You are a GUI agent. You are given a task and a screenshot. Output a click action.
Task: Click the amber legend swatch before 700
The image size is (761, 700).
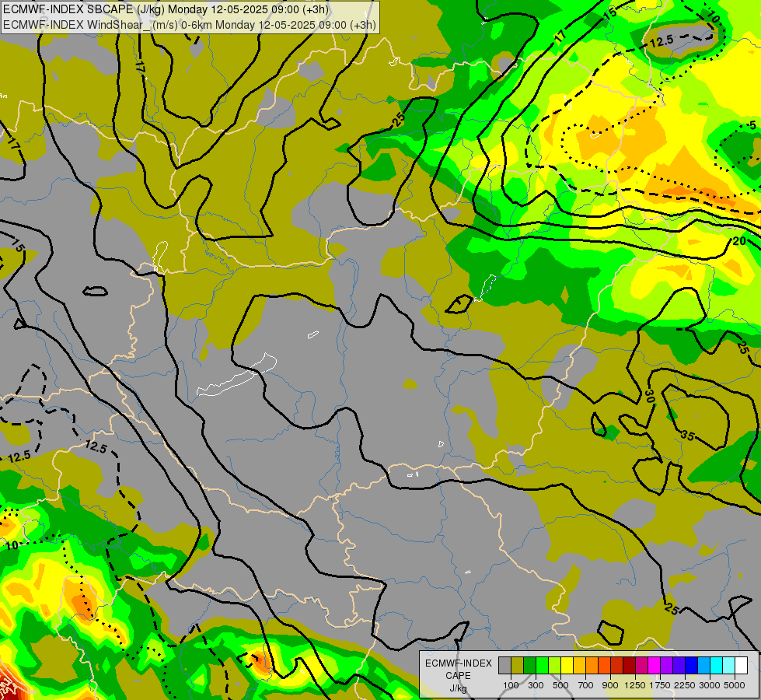click(x=579, y=665)
